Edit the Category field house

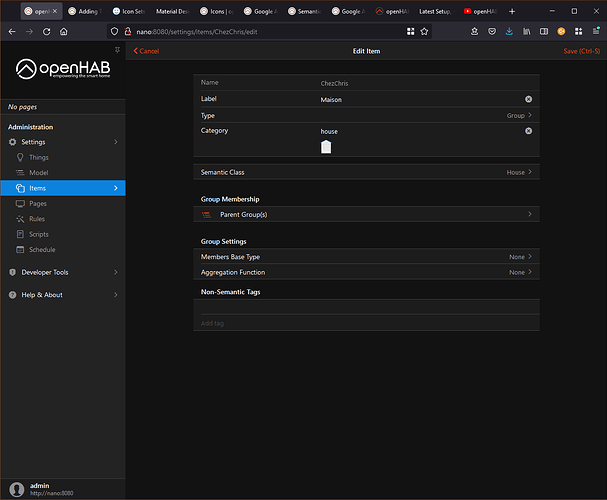421,132
